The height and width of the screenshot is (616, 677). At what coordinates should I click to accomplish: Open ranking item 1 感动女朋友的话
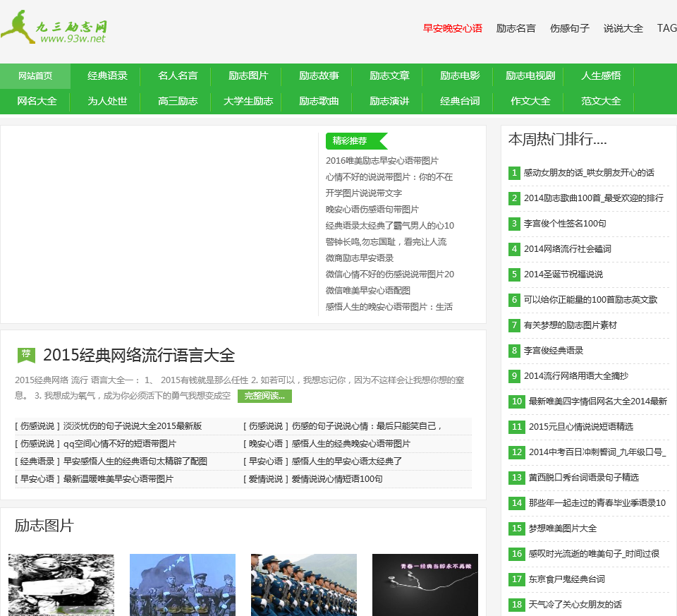588,173
